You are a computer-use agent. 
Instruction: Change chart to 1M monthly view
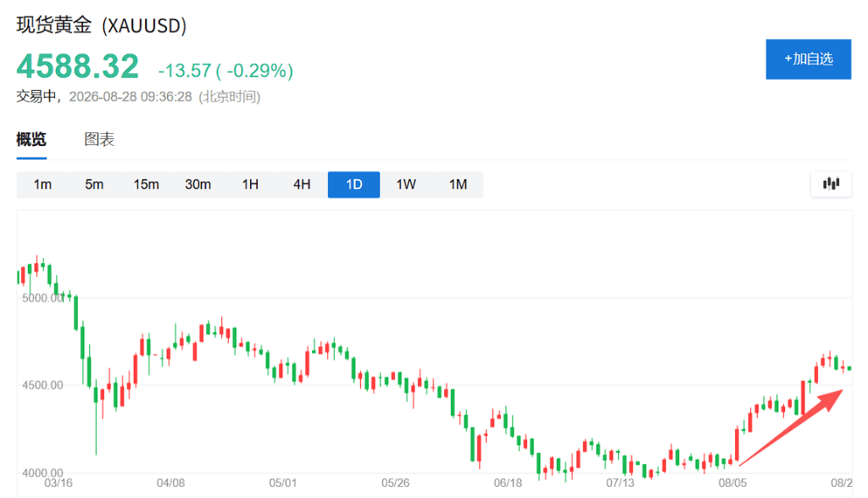[x=458, y=184]
